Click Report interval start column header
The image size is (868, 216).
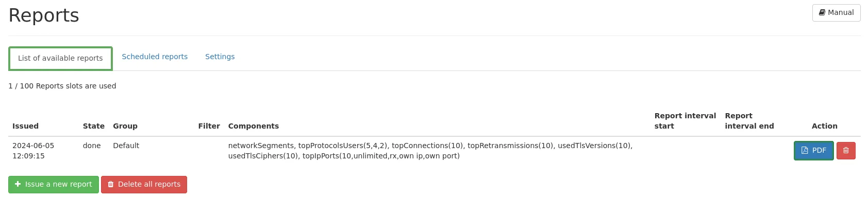(685, 121)
